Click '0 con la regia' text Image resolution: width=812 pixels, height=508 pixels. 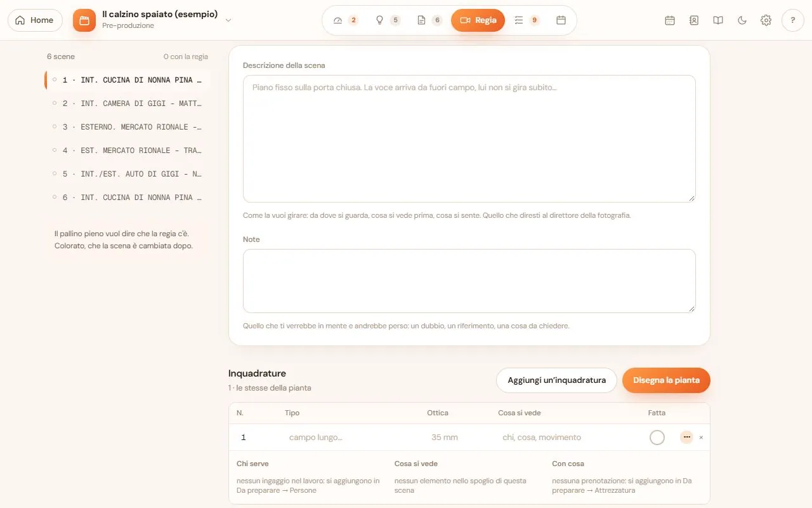(x=186, y=57)
